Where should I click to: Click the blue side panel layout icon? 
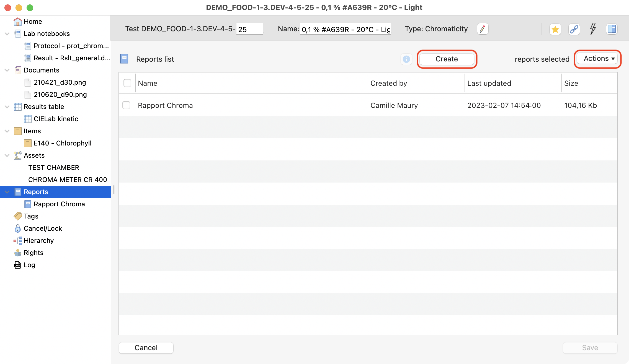612,29
